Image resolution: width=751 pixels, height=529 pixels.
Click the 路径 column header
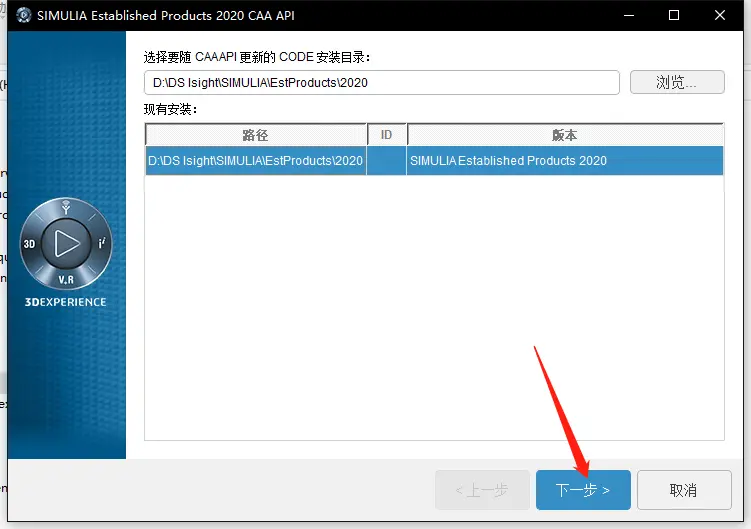tap(256, 135)
